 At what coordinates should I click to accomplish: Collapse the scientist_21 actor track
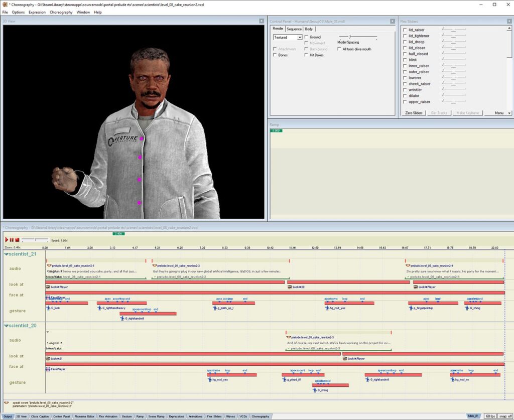[x=6, y=254]
